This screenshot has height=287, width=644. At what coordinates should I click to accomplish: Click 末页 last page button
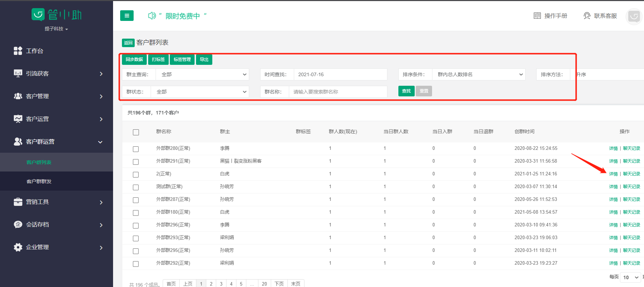pos(296,284)
